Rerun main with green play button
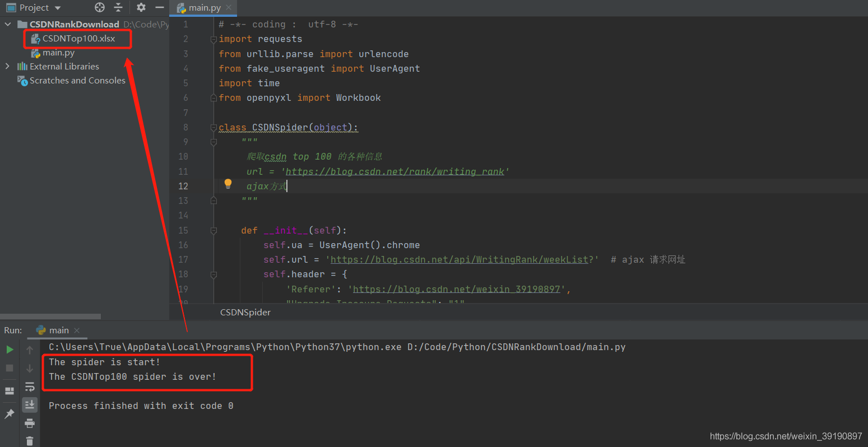 (10, 350)
